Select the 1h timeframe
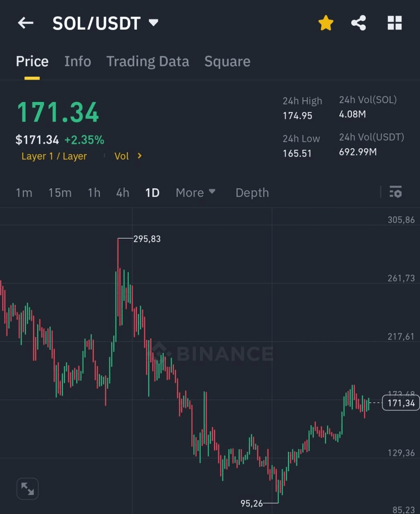 tap(94, 193)
